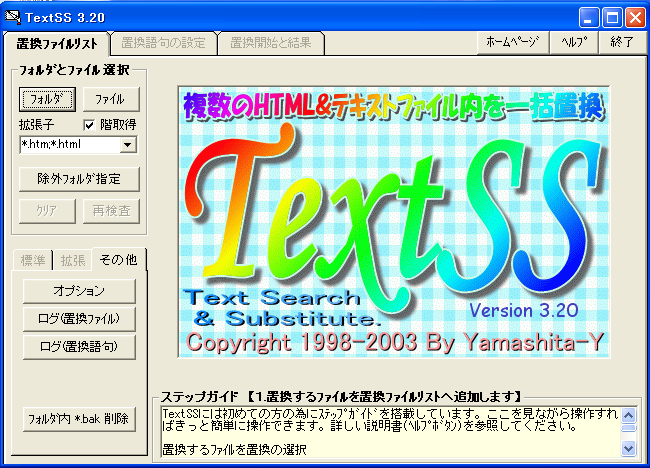650x468 pixels.
Task: Maximize the TextSS window
Action: [x=612, y=18]
